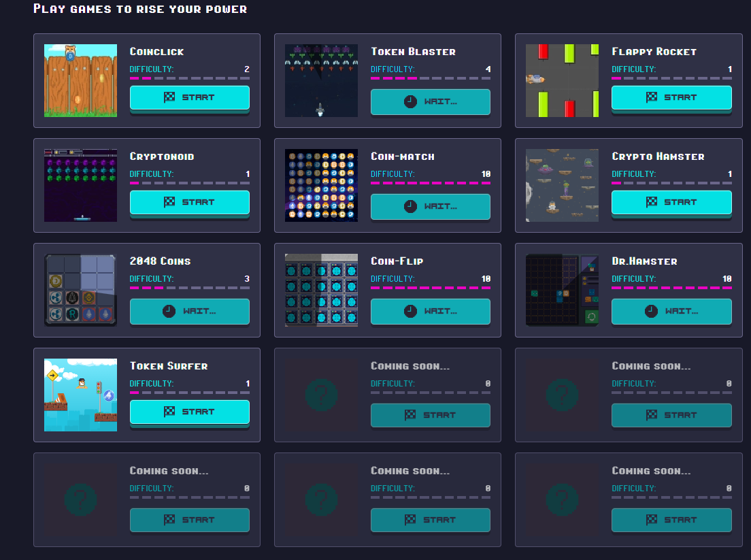Open the Flappy Rocket game thumbnail
Viewport: 751px width, 560px height.
click(563, 80)
